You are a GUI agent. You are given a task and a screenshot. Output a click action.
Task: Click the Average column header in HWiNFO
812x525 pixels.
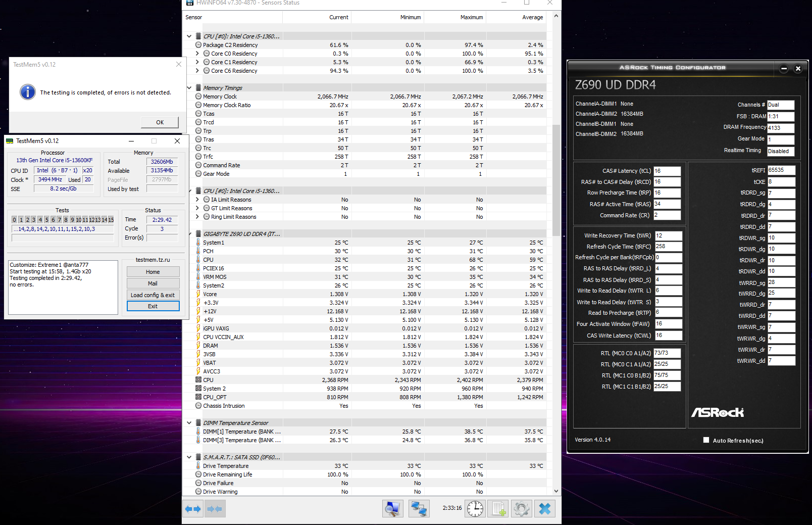516,17
